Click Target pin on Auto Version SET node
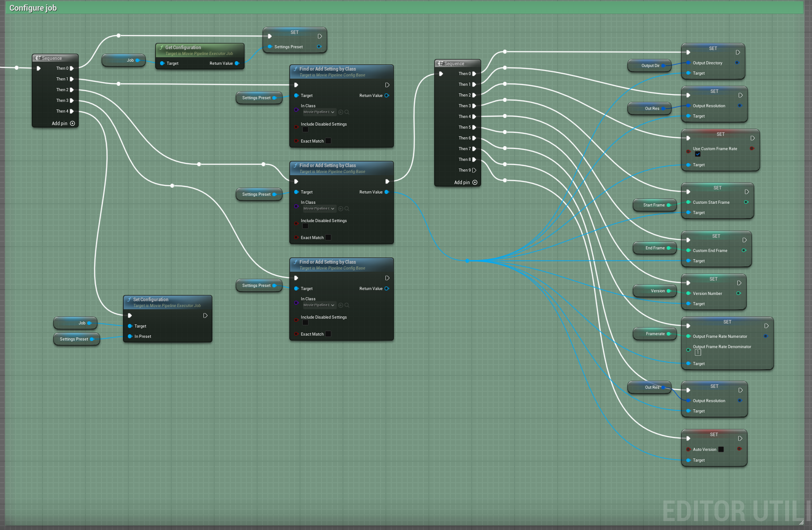Viewport: 812px width, 530px height. (689, 460)
